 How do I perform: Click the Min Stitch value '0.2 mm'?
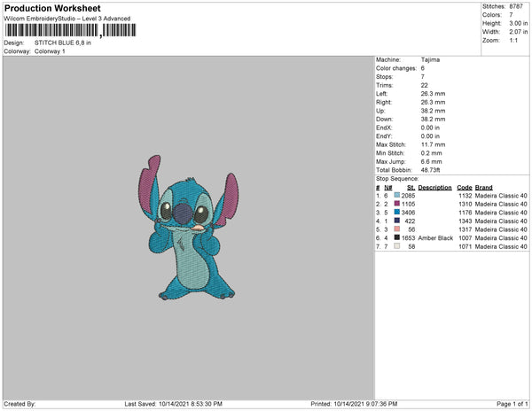[431, 153]
